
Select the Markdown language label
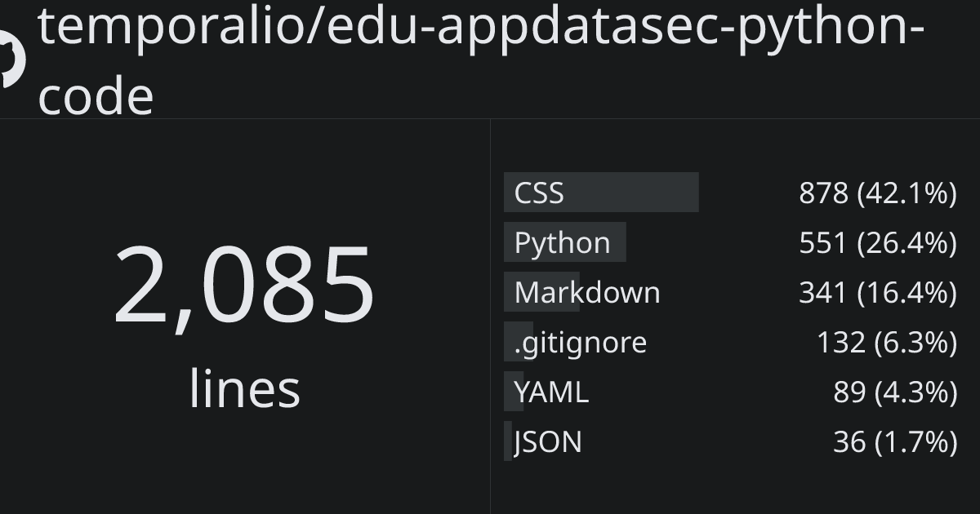pyautogui.click(x=587, y=292)
